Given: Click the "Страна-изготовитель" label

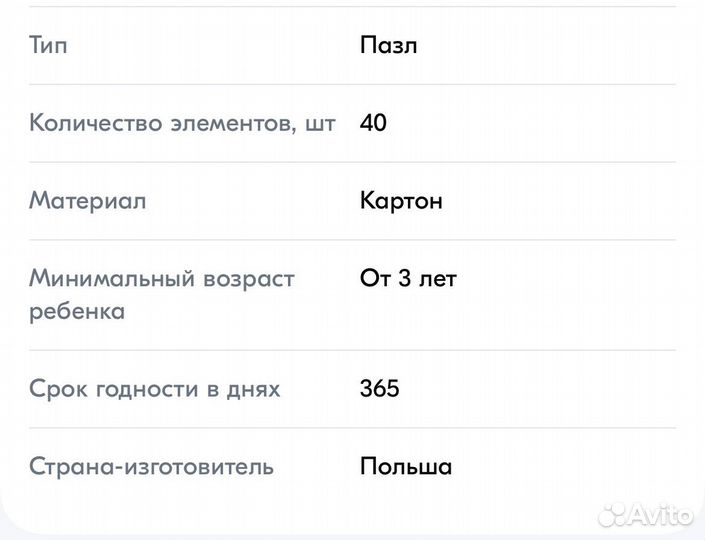Looking at the screenshot, I should pos(151,467).
